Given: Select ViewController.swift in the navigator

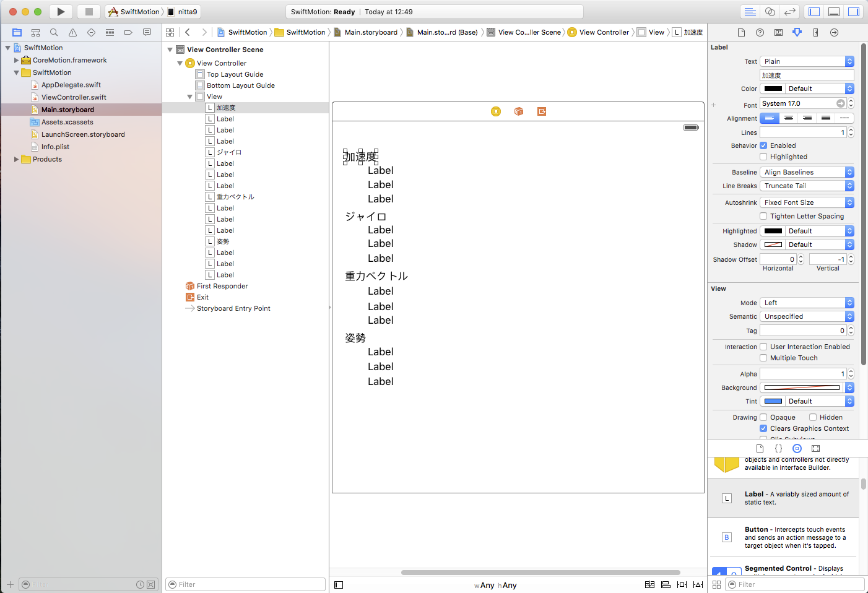Looking at the screenshot, I should (x=74, y=97).
